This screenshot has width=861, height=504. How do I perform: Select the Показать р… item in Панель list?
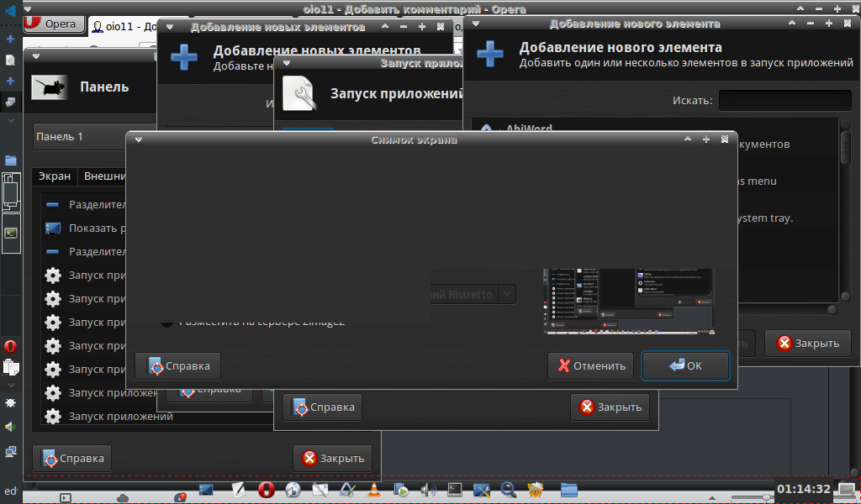[85, 228]
